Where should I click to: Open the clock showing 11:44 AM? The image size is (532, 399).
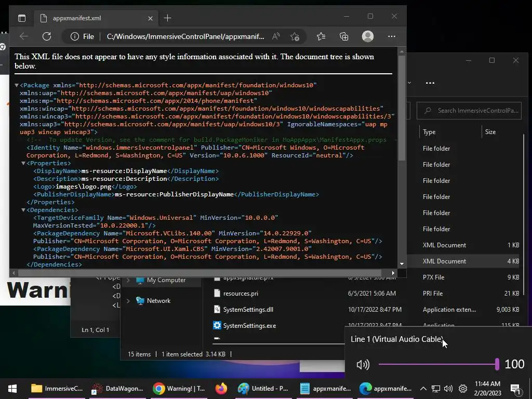point(487,389)
